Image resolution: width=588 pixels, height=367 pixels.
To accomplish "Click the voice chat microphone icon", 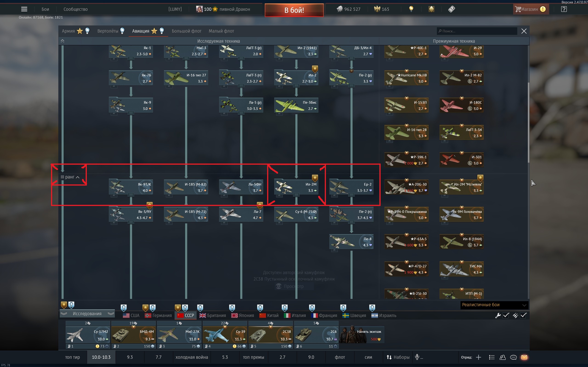I will 417,357.
